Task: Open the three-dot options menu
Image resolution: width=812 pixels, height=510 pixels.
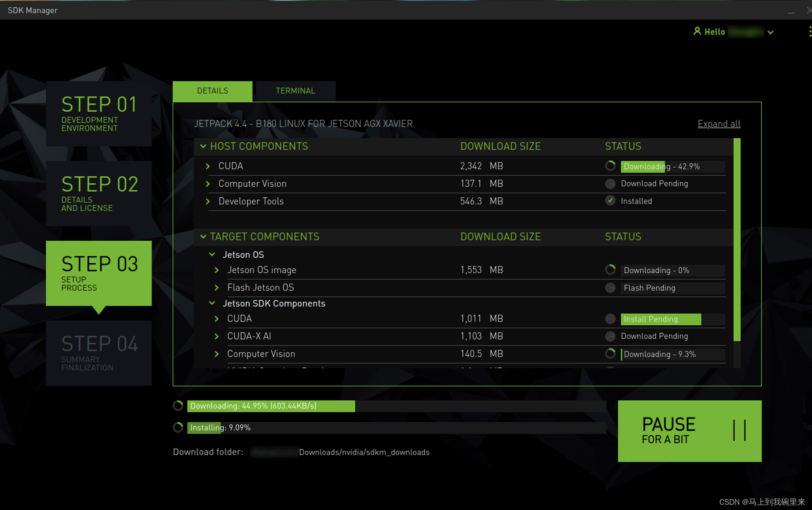Action: [x=810, y=31]
